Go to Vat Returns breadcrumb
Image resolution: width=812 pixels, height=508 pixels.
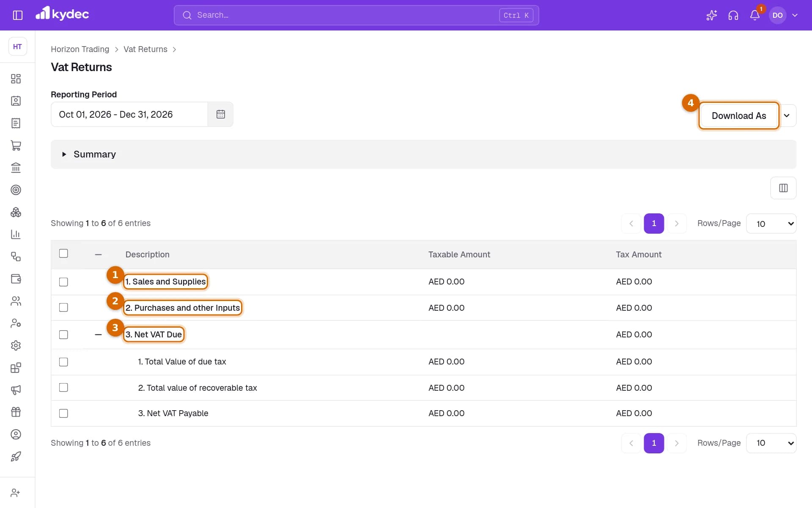click(145, 49)
